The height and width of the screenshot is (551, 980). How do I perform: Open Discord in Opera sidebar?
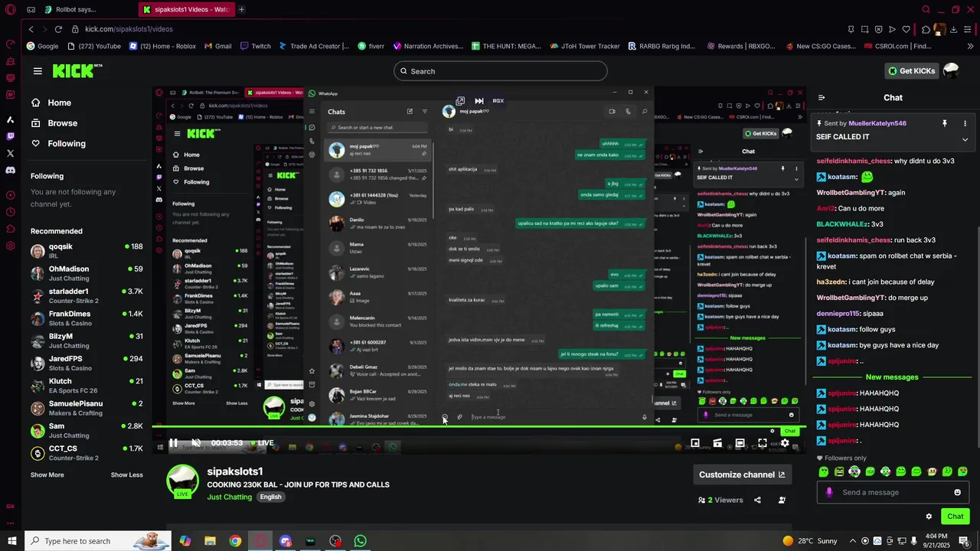10,170
